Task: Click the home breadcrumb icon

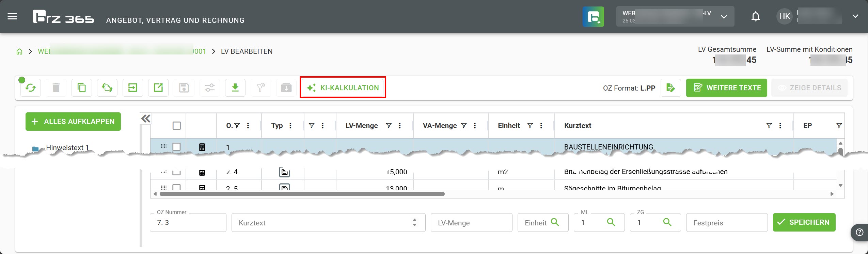Action: (19, 51)
